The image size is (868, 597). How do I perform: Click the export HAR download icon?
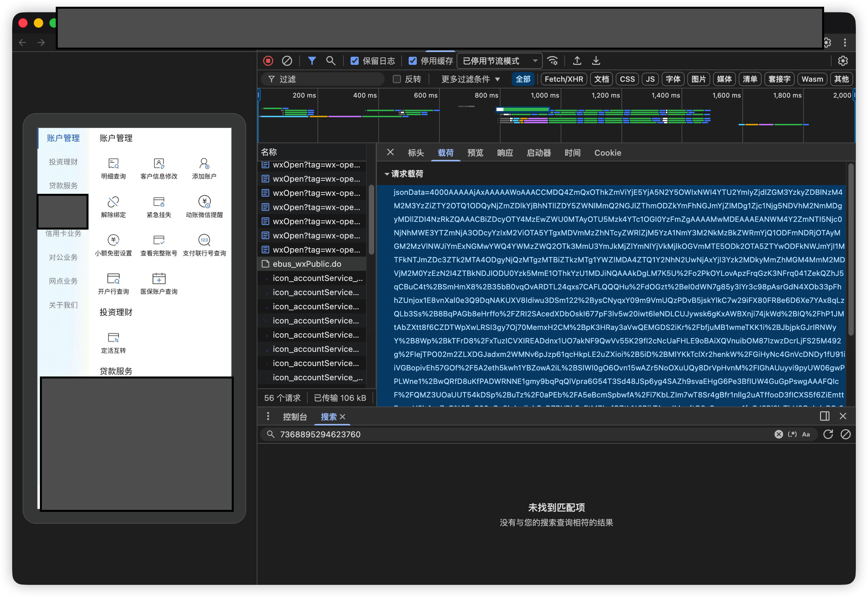pyautogui.click(x=596, y=60)
